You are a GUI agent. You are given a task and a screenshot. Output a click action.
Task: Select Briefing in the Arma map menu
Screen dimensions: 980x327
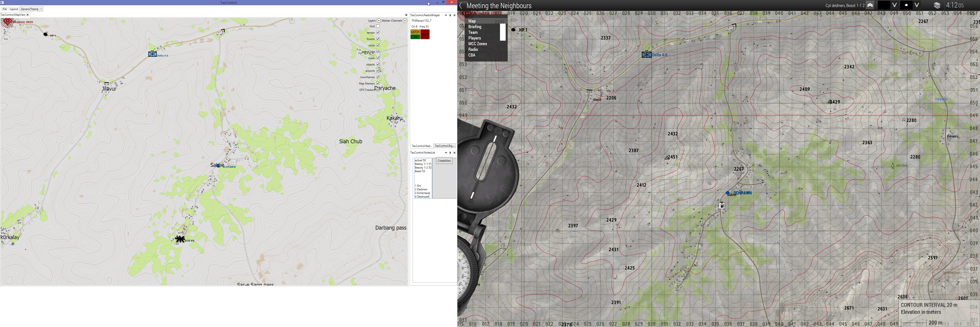pyautogui.click(x=475, y=27)
